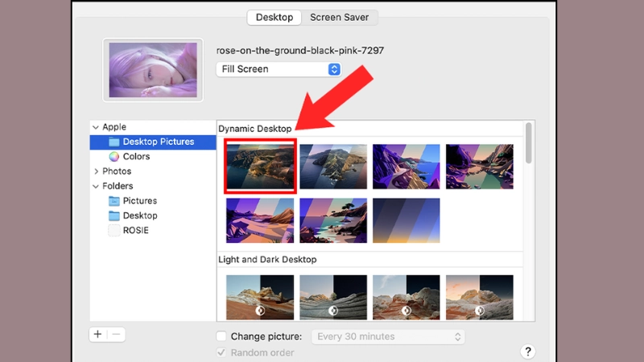Click the plus icon to add folder
The width and height of the screenshot is (644, 362).
pyautogui.click(x=98, y=335)
